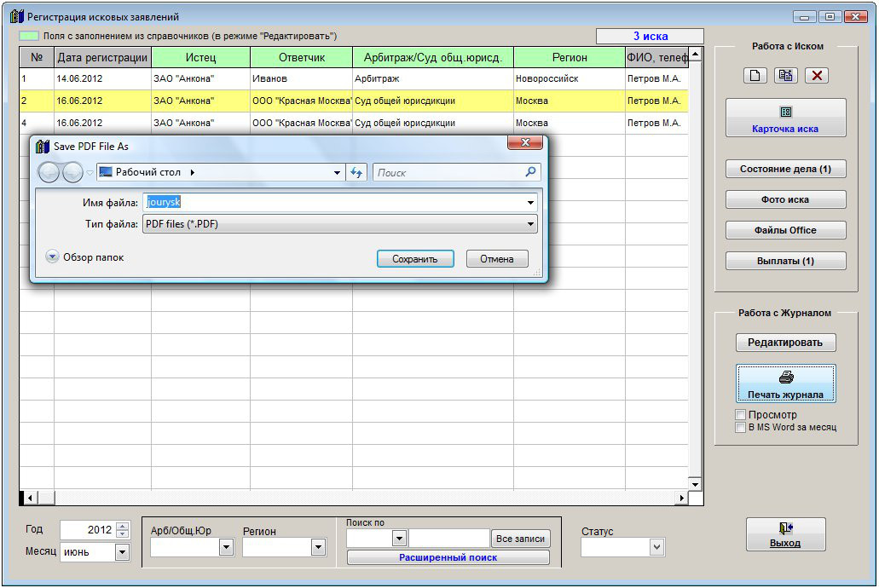Create a new claim with the blank page icon
Screen dimensions: 879x588
click(755, 76)
